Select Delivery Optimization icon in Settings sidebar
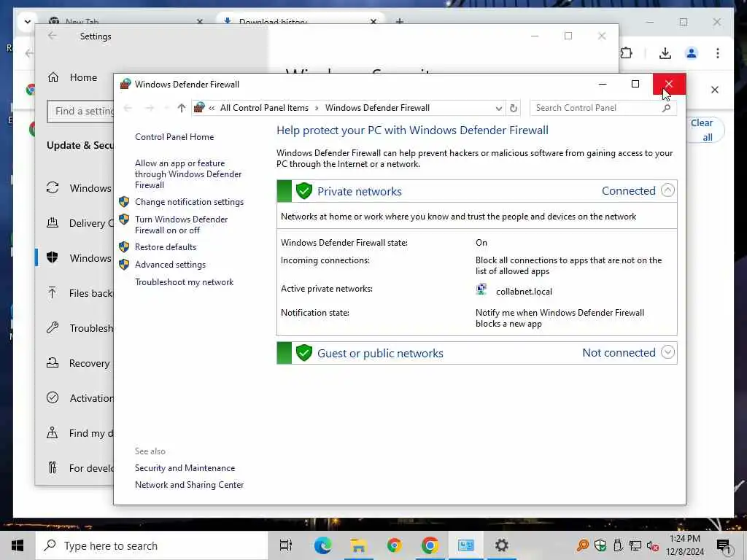747x560 pixels. [53, 223]
